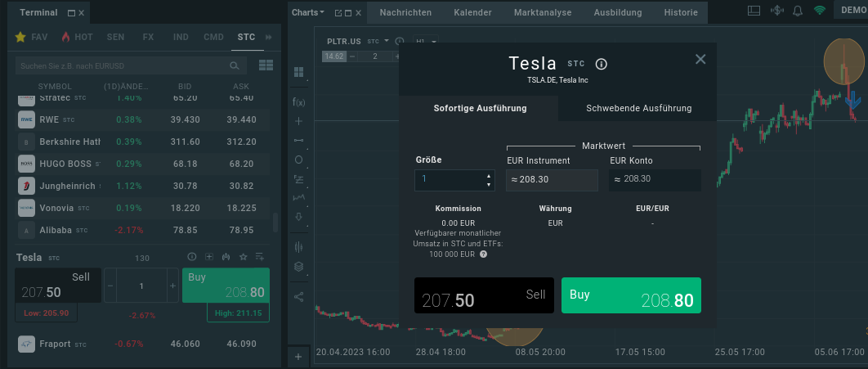
Task: Switch to Schwebende Ausführung tab
Action: (638, 108)
